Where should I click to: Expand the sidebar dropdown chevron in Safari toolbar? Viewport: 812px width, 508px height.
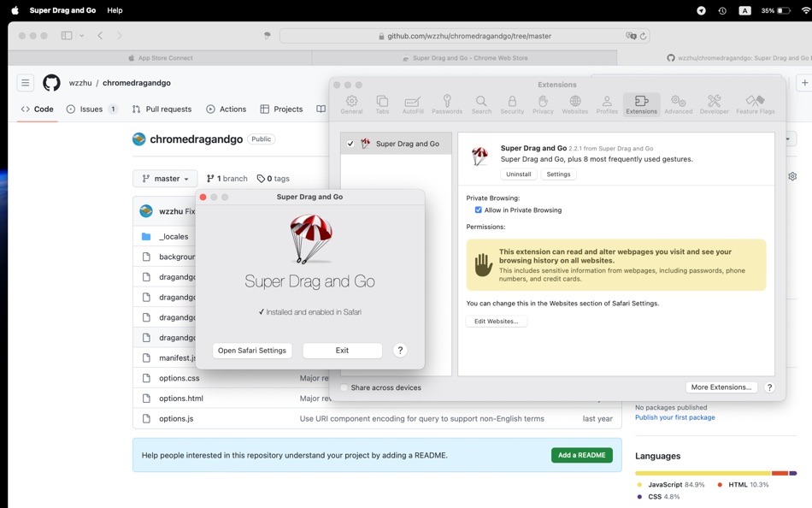pos(81,36)
